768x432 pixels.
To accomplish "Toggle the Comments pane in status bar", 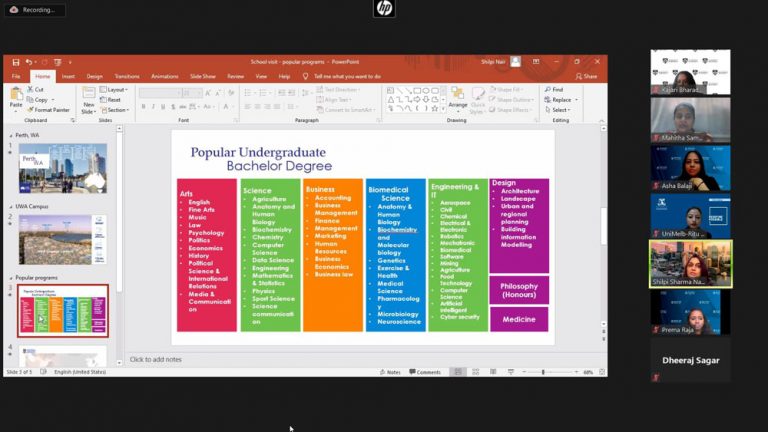I will click(425, 372).
